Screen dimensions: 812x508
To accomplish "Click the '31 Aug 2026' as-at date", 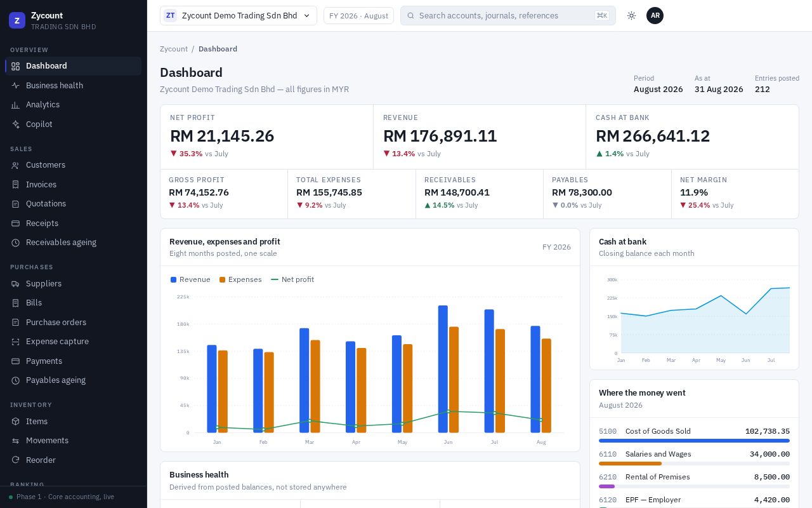I will coord(719,90).
